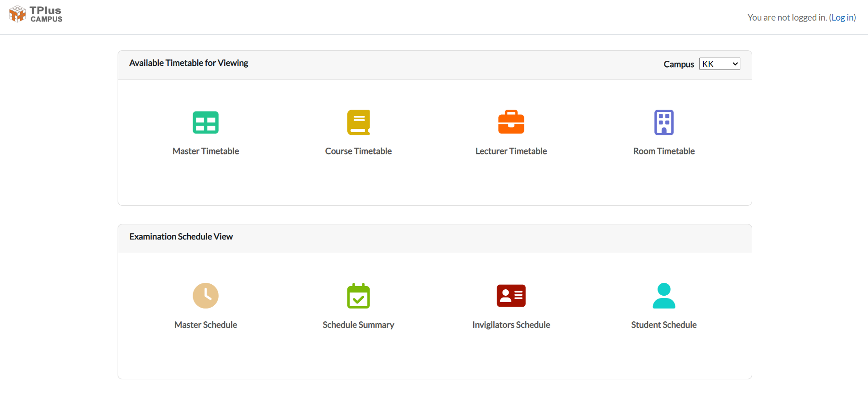Click the Student Schedule label
This screenshot has width=868, height=415.
click(x=664, y=325)
